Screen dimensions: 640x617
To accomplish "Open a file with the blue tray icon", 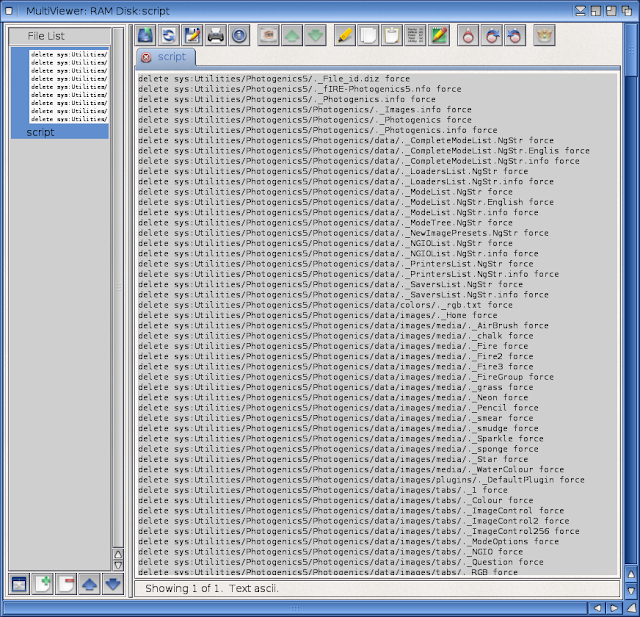I will (x=145, y=36).
